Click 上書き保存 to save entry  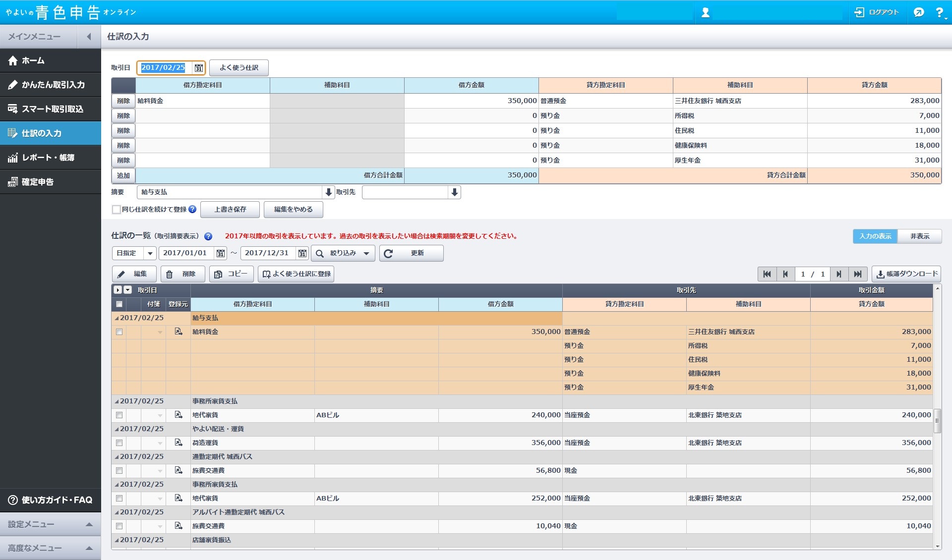pos(230,210)
